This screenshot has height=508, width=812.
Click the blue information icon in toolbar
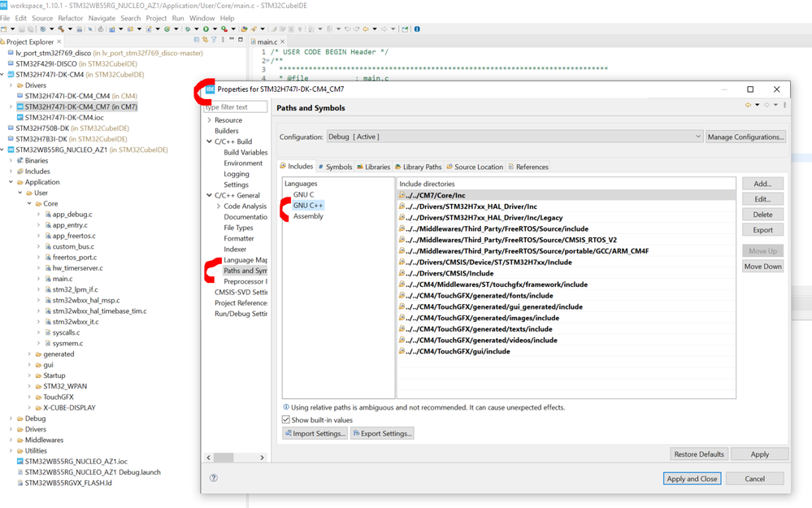click(418, 29)
